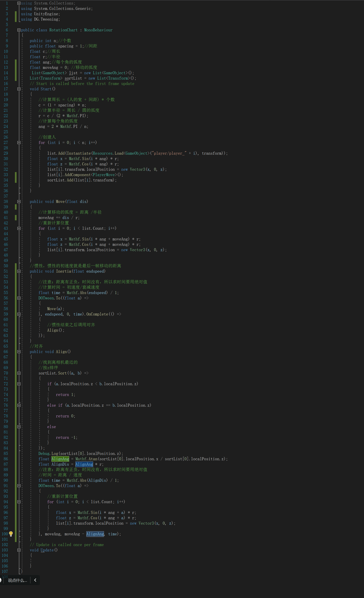Collapse the using directives block
The image size is (364, 598).
[19, 3]
